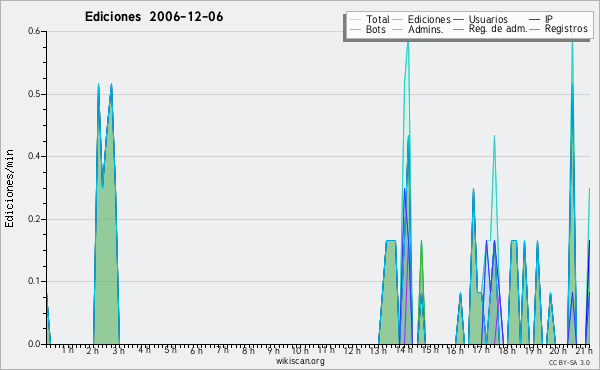
Task: Click the IP legend label
Action: (549, 19)
